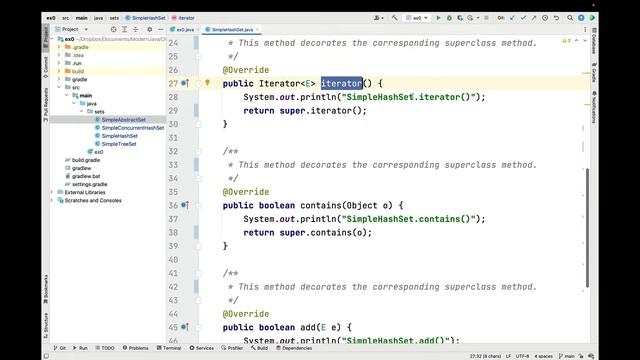640x360 pixels.
Task: Click the Iterator breadcrumb in navigation bar
Action: point(183,18)
